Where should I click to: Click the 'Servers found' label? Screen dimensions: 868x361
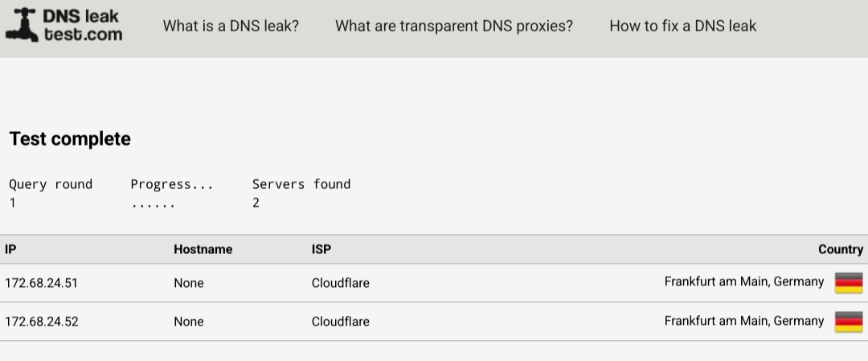point(301,184)
